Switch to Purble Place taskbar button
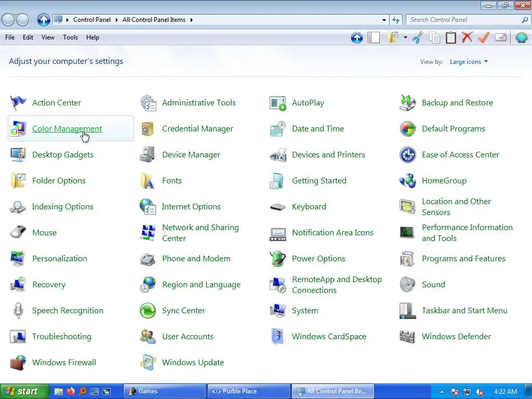This screenshot has height=399, width=532. [249, 391]
